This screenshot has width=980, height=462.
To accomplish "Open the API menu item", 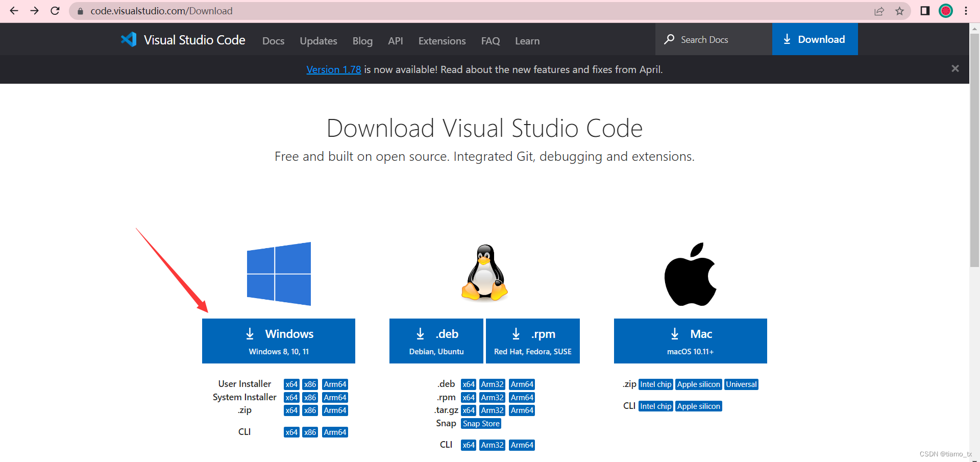I will pyautogui.click(x=396, y=41).
